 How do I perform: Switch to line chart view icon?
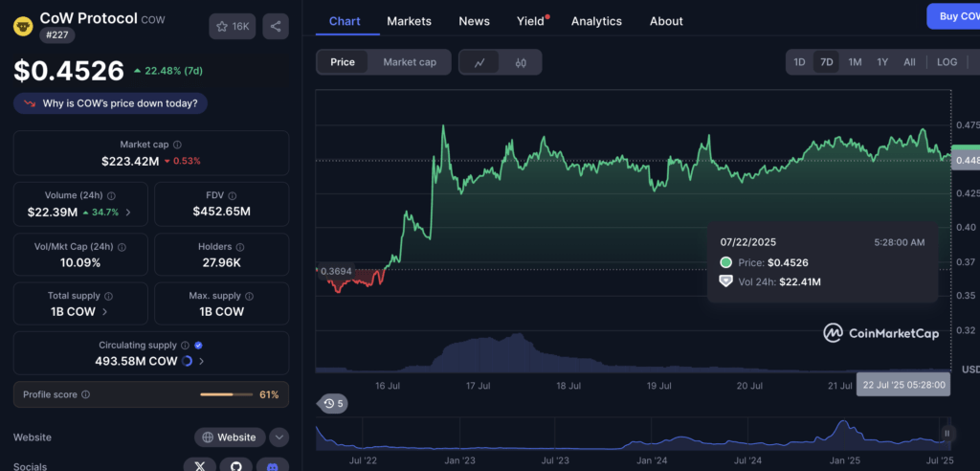click(x=480, y=62)
